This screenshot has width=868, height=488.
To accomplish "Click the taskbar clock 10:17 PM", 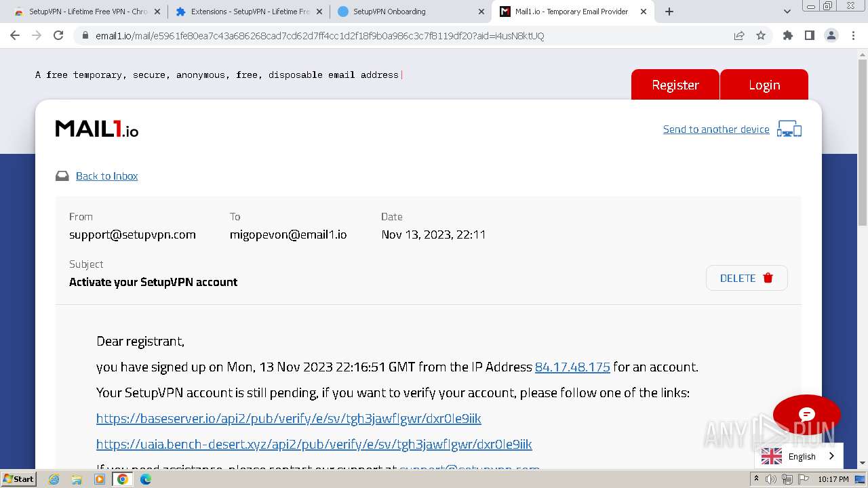I will (833, 479).
